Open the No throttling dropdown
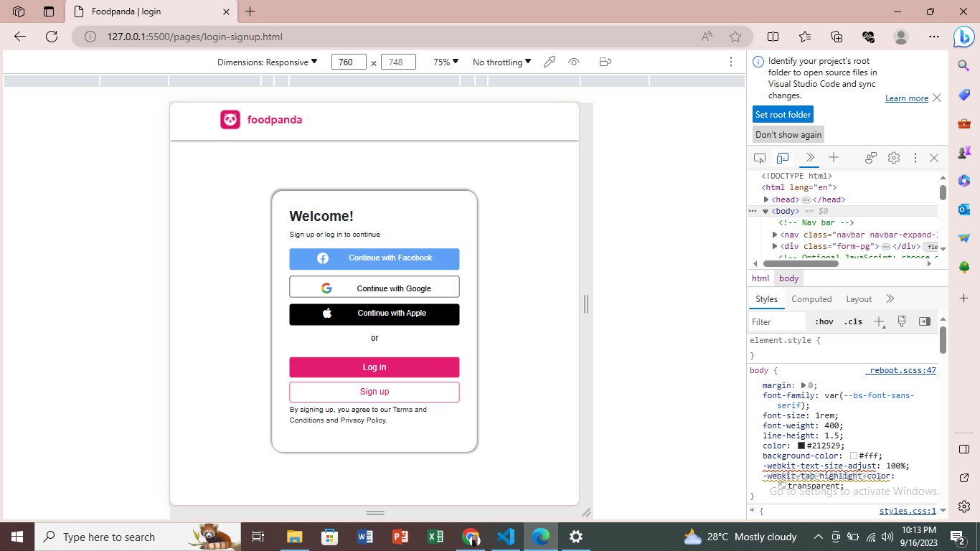This screenshot has width=980, height=551. pyautogui.click(x=501, y=62)
